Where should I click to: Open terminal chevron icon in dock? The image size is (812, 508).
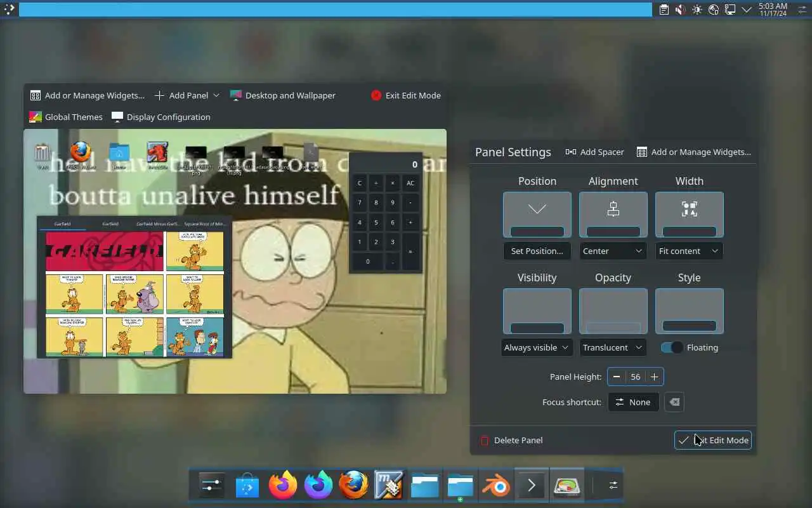tap(532, 486)
